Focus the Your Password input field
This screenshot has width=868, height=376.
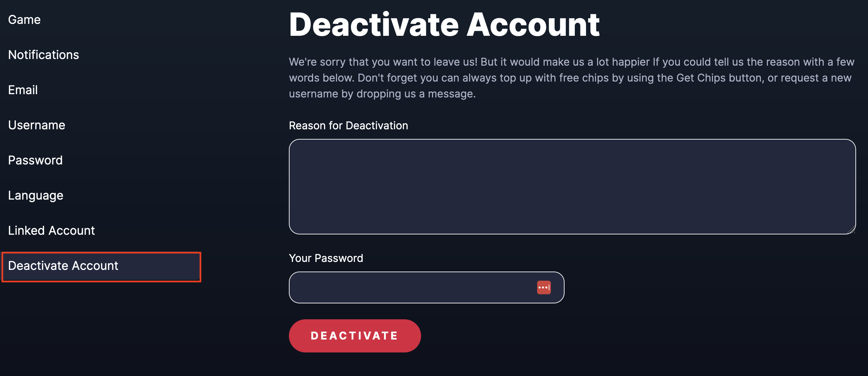(x=426, y=287)
